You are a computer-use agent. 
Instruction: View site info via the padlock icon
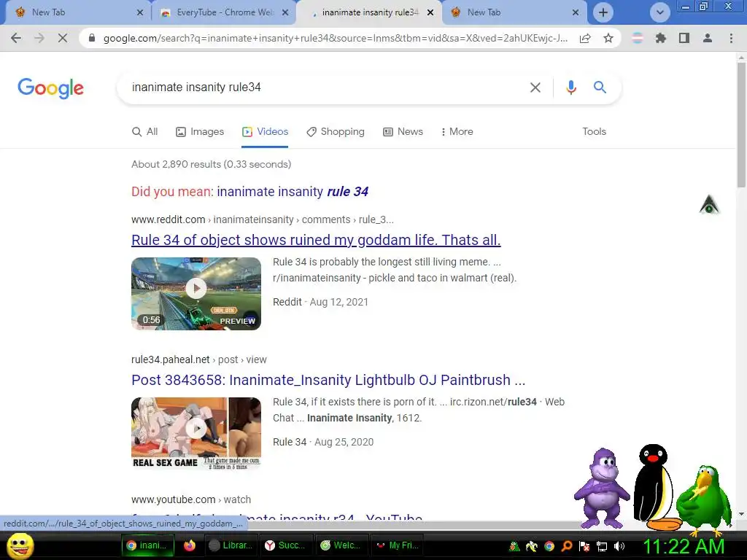[x=92, y=38]
